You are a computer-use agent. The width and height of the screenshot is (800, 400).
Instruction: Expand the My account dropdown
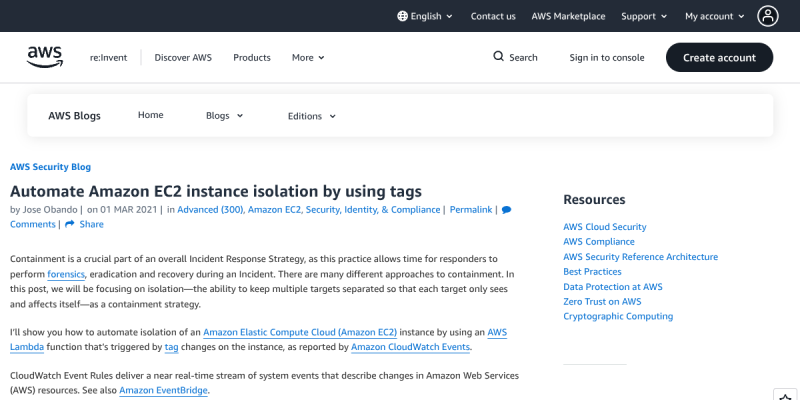(715, 16)
